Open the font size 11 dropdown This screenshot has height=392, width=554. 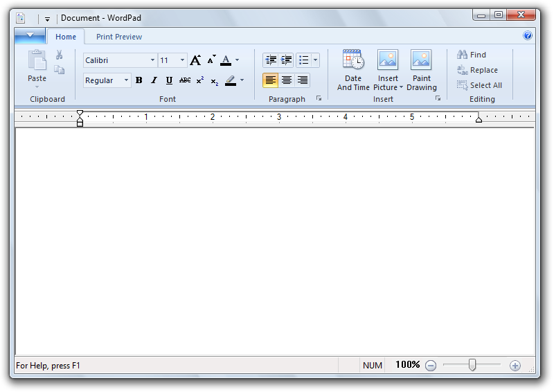[x=182, y=60]
